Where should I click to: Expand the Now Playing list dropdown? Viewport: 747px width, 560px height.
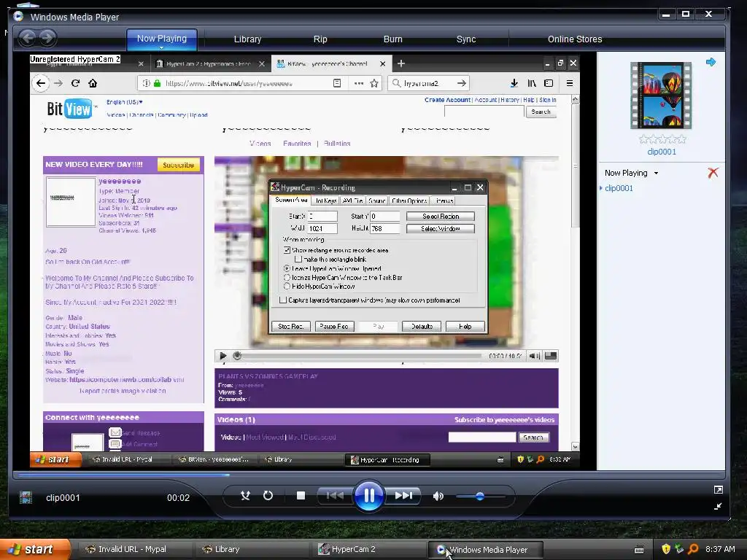(656, 174)
